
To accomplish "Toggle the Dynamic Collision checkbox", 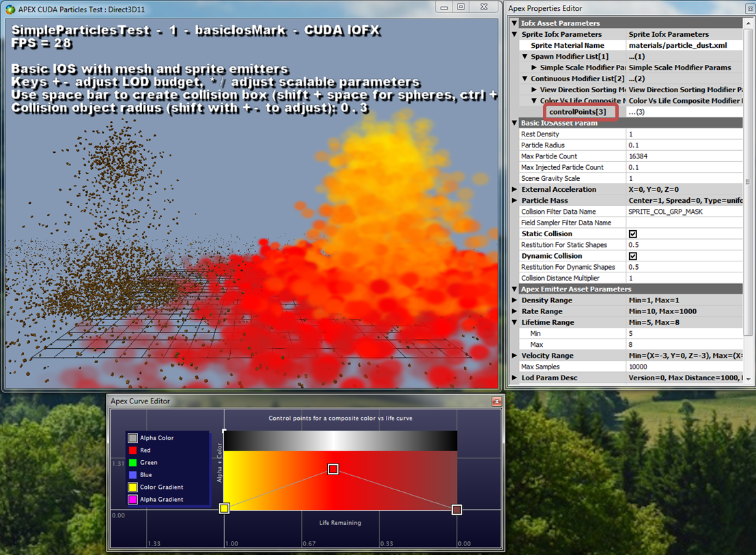I will [633, 256].
